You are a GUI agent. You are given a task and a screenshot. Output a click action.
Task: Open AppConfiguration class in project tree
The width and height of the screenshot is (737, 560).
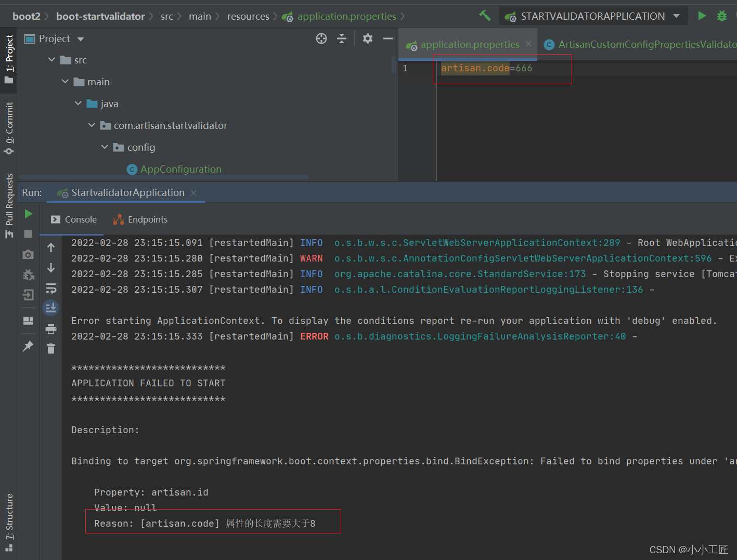(x=180, y=169)
